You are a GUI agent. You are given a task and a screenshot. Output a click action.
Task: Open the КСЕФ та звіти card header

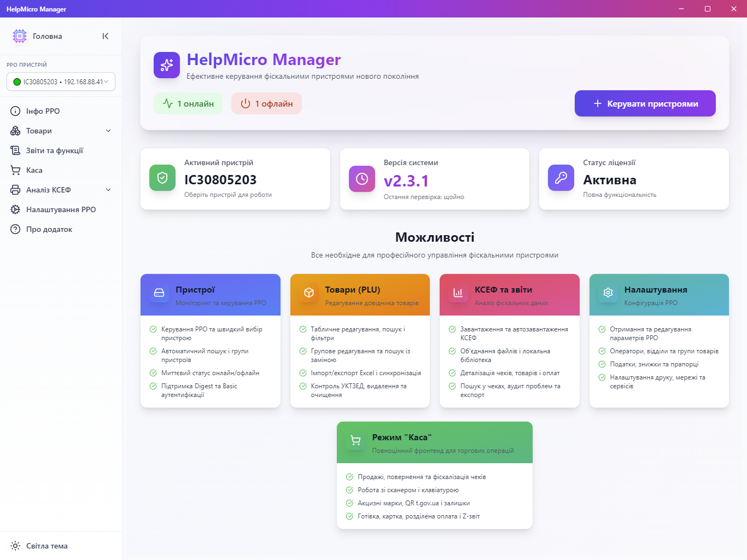tap(510, 295)
